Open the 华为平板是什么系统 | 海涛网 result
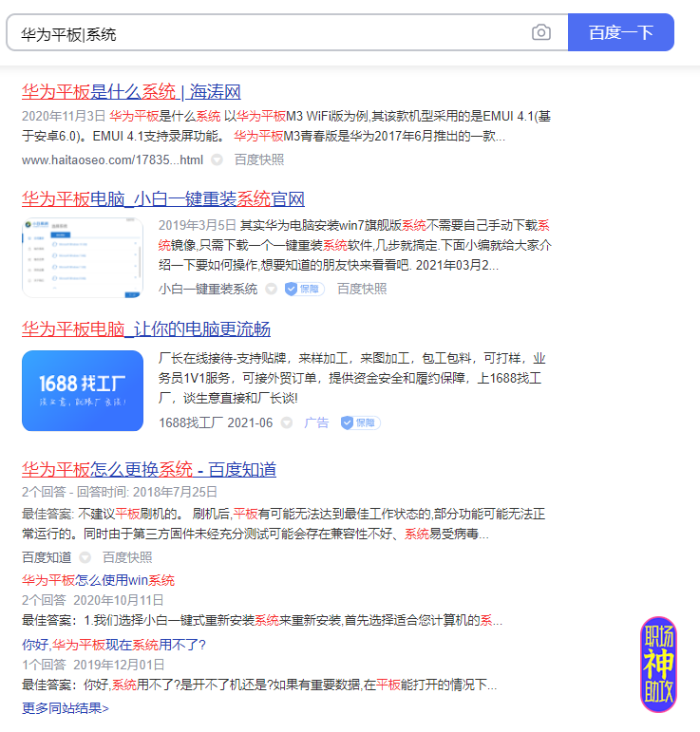Image resolution: width=700 pixels, height=732 pixels. coord(131,91)
